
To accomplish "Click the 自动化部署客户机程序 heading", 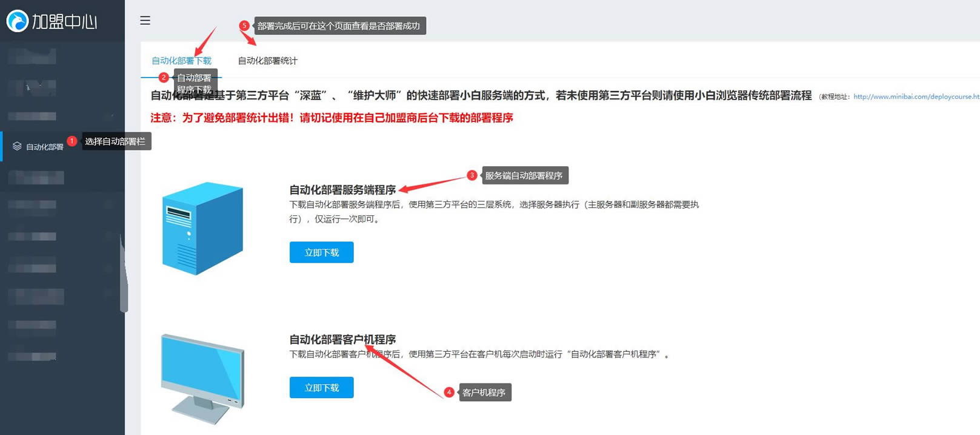I will click(342, 340).
